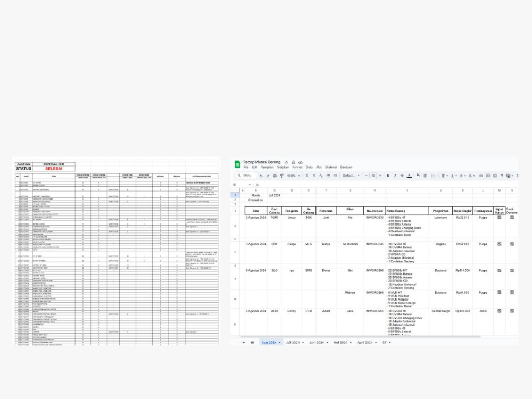
Task: Switch to the GT sheet tab
Action: [x=385, y=342]
